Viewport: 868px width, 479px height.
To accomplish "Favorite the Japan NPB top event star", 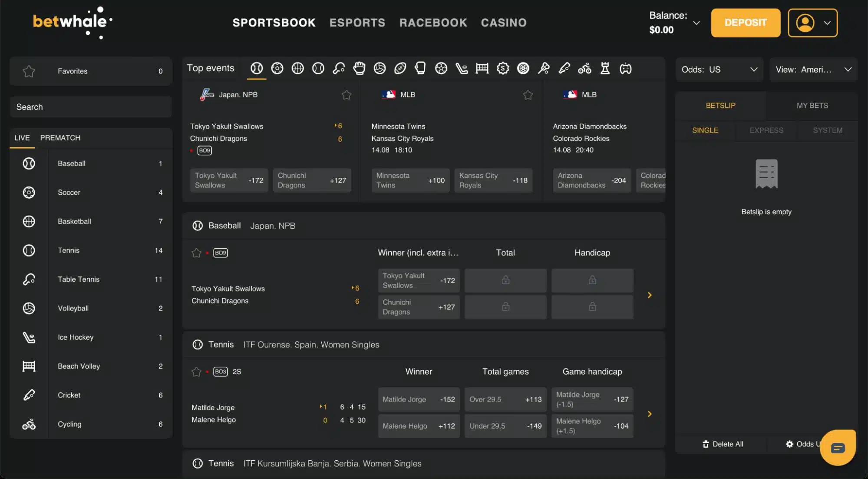I will [346, 95].
